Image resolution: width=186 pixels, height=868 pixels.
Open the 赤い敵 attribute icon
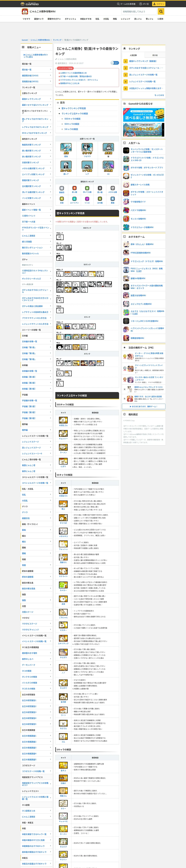point(75,188)
